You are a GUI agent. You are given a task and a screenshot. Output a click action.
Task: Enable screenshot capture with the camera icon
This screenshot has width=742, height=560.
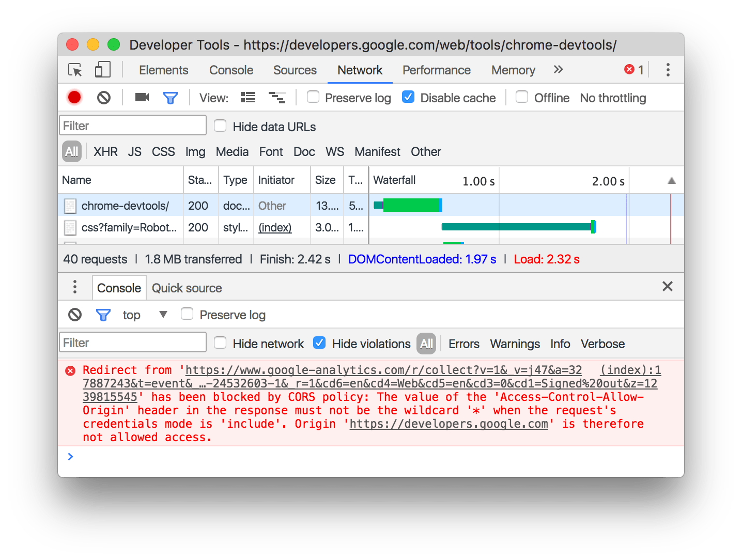pos(142,97)
